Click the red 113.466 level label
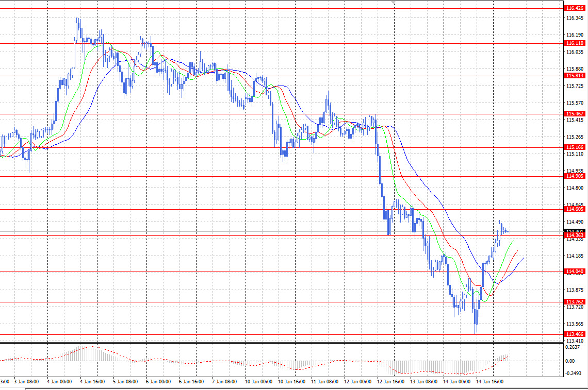The width and height of the screenshot is (588, 390). click(x=575, y=334)
